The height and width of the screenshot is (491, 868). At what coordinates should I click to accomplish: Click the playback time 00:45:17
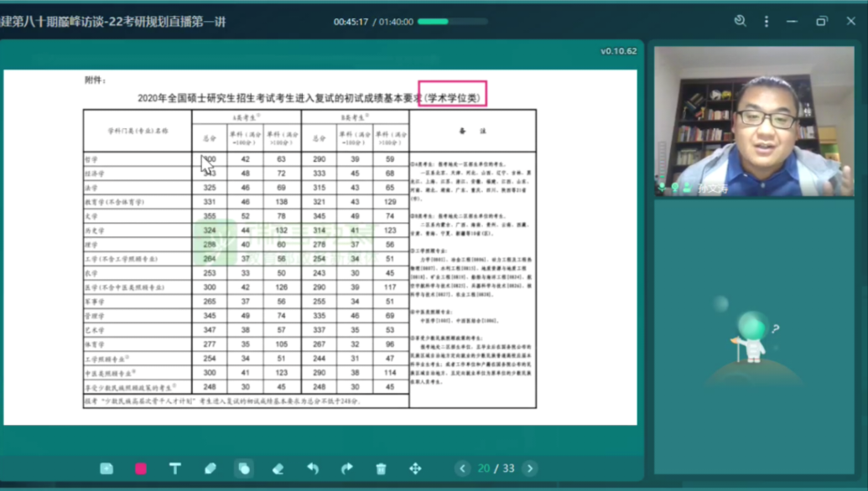coord(351,22)
